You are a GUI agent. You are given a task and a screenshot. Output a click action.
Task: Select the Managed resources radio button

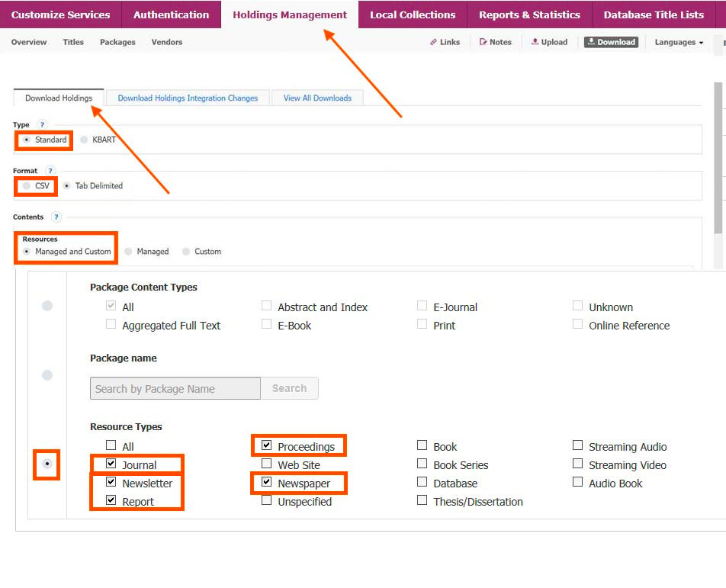pyautogui.click(x=128, y=252)
